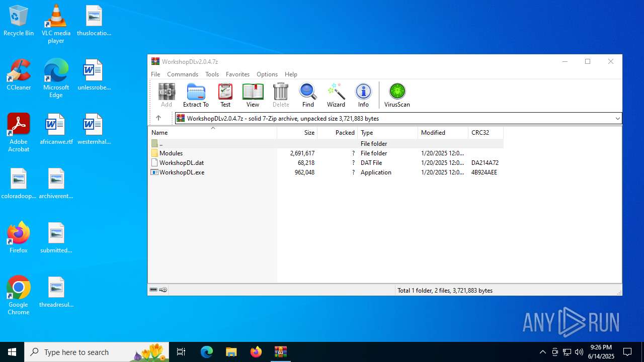Click the View toolbar icon

(x=253, y=95)
